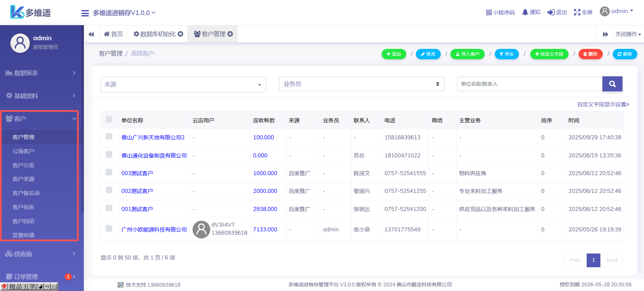The width and height of the screenshot is (644, 291).
Task: Enter fullscreen mode with 全屏 icon
Action: (577, 12)
